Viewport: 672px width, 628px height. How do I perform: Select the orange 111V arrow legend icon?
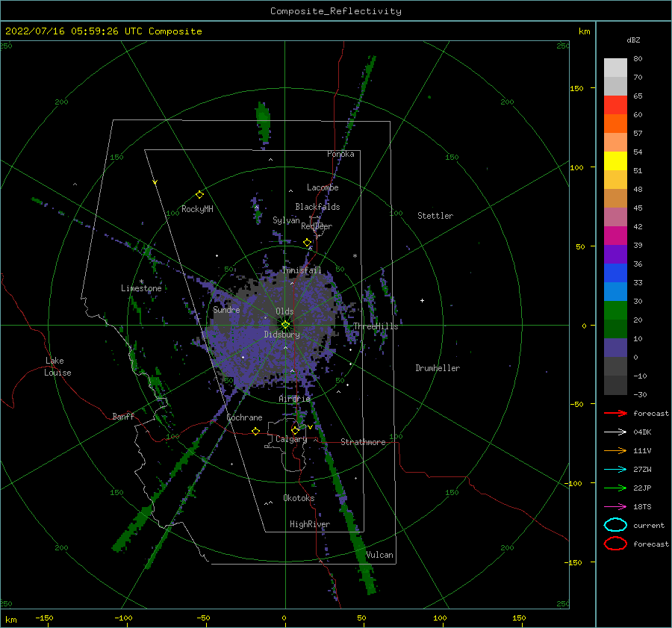click(x=615, y=450)
